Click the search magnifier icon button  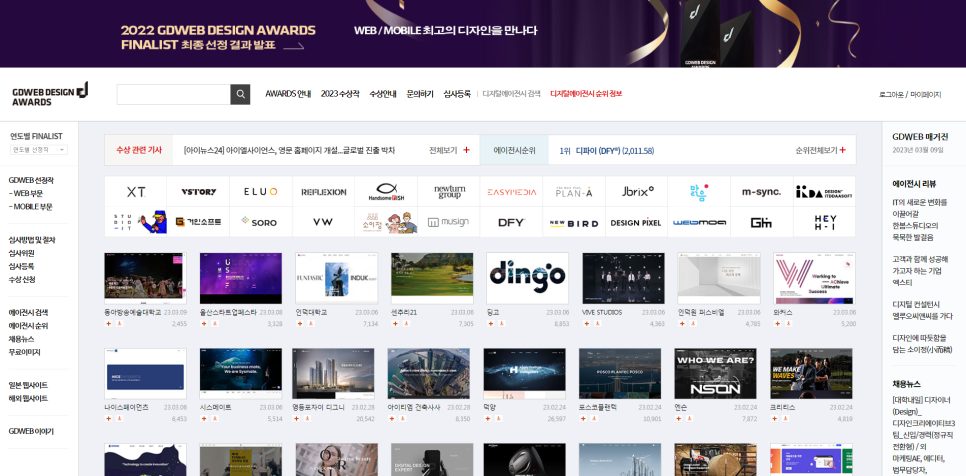pyautogui.click(x=240, y=94)
